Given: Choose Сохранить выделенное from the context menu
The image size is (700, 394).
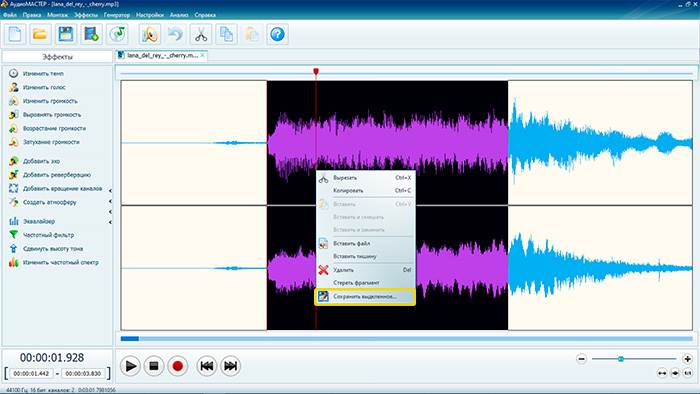Looking at the screenshot, I should click(365, 297).
